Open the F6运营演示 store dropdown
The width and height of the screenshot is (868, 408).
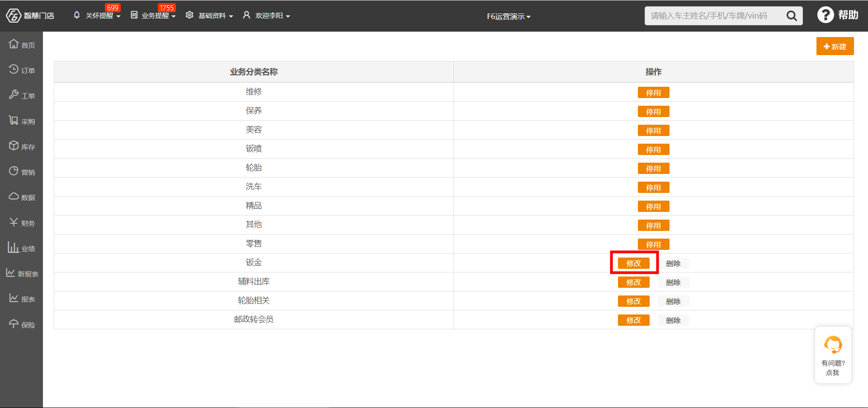pos(509,16)
